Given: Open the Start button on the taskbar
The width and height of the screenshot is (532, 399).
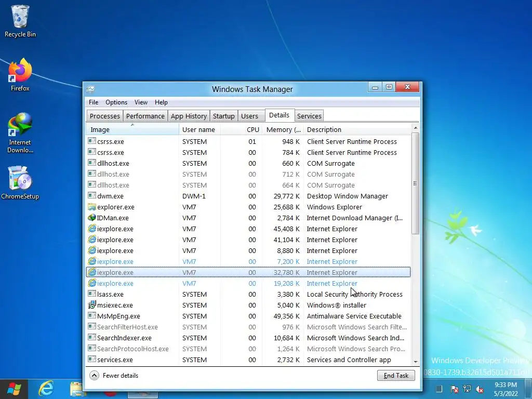Looking at the screenshot, I should (14, 389).
